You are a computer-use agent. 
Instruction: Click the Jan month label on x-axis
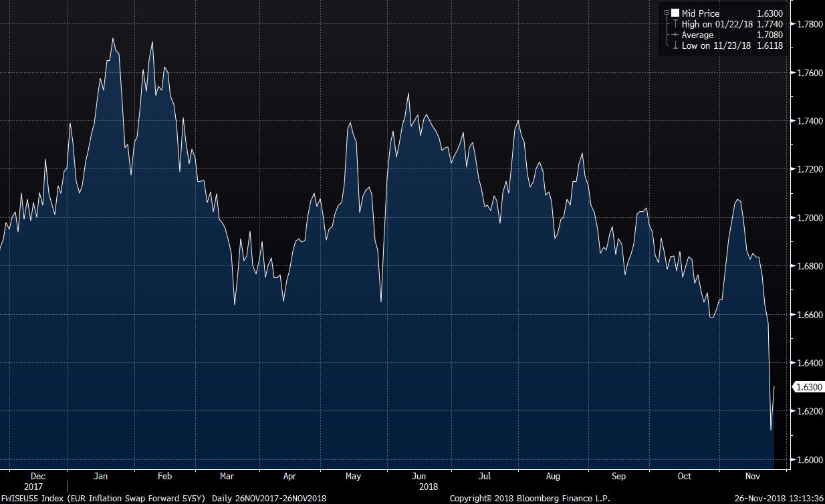[x=100, y=477]
